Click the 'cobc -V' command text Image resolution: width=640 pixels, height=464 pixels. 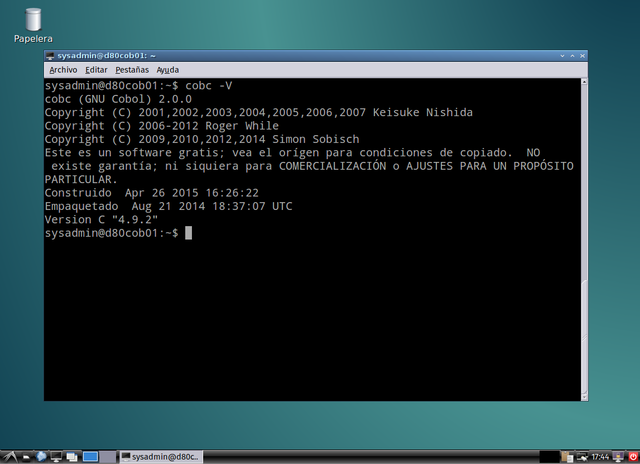click(209, 86)
